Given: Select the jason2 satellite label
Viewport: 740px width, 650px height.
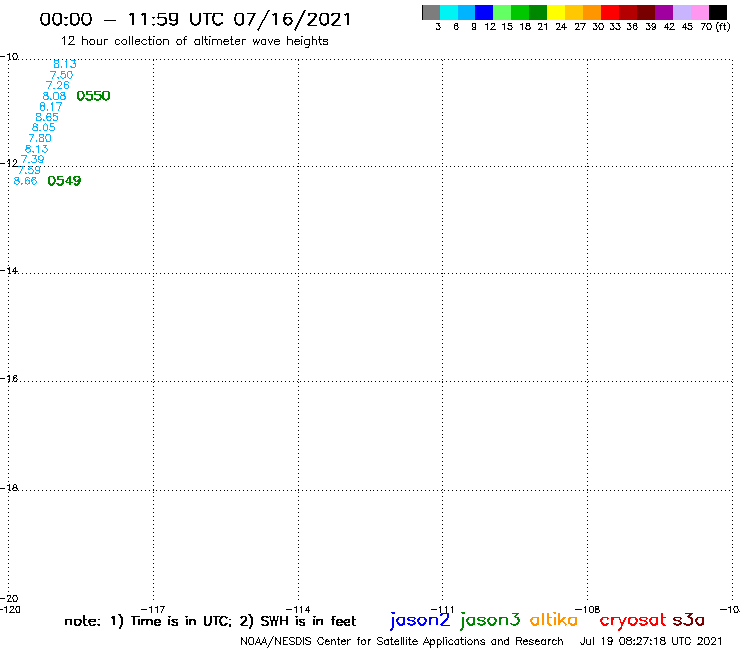Looking at the screenshot, I should coord(420,620).
